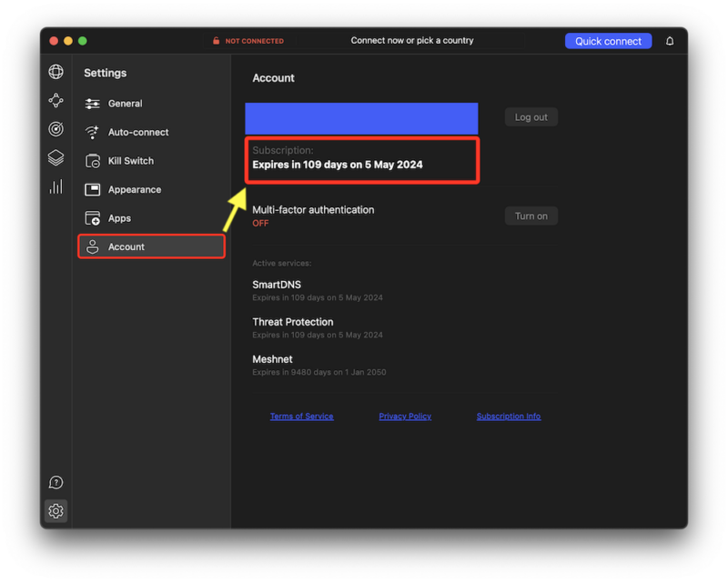Click the red OFF status text
728x582 pixels.
tap(260, 223)
